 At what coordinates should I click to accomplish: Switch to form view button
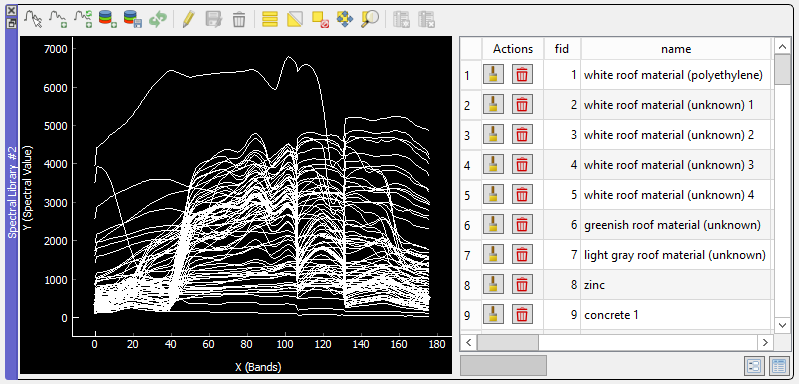coord(754,366)
